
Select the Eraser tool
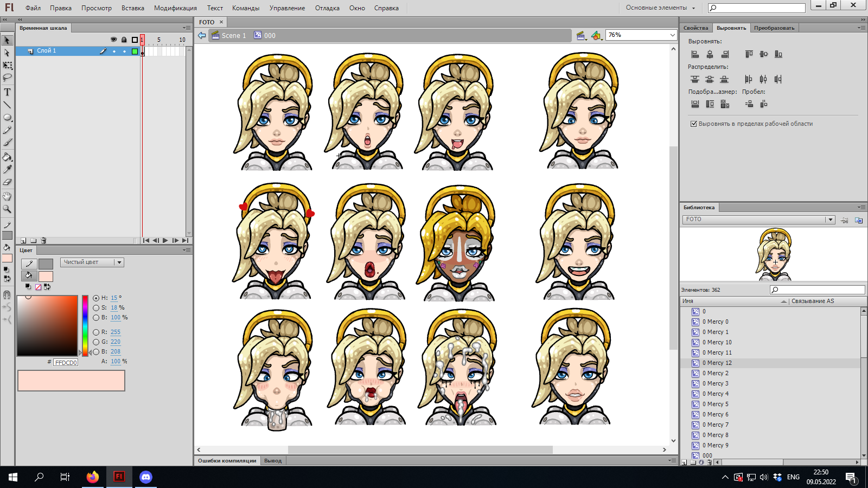tap(7, 182)
